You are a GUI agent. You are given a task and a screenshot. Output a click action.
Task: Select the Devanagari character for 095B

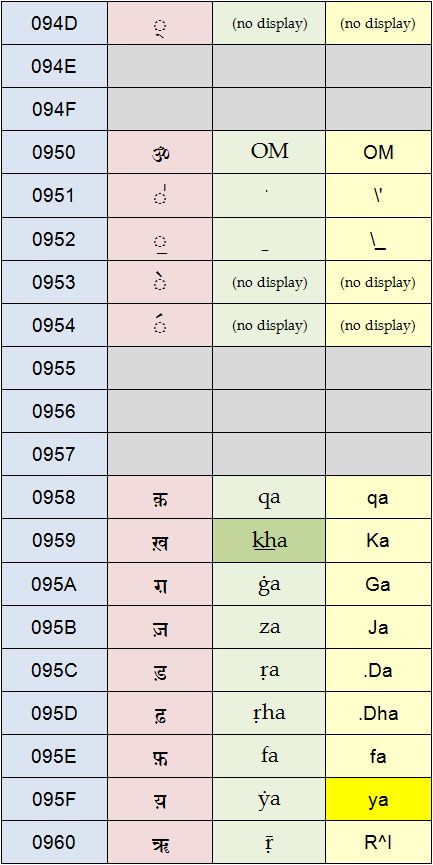pos(160,627)
